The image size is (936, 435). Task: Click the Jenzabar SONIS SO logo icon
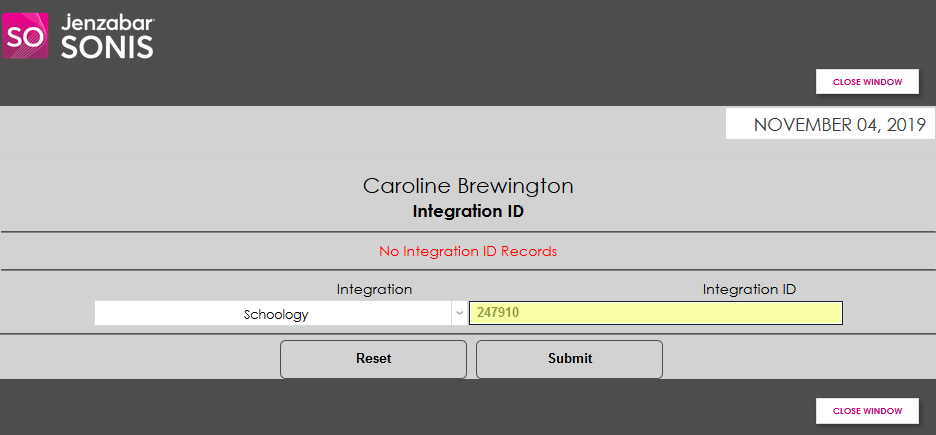pos(25,36)
